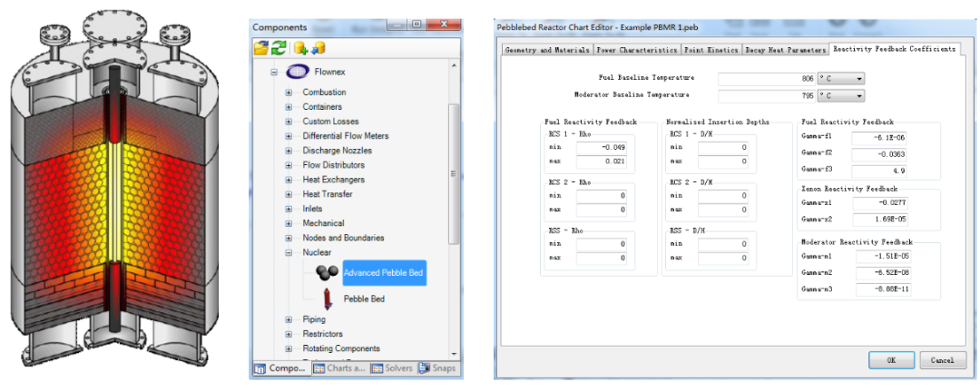Expand the Differential Flow Meters category
The width and height of the screenshot is (980, 392).
tap(289, 136)
